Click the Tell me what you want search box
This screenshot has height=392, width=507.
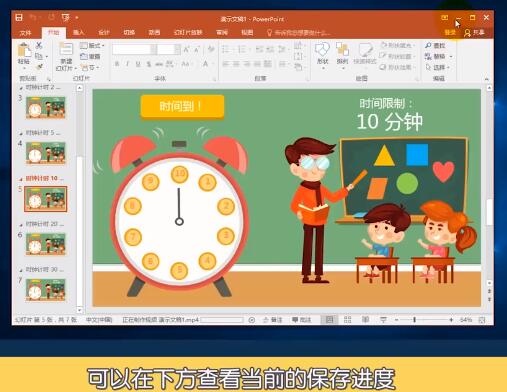(299, 33)
